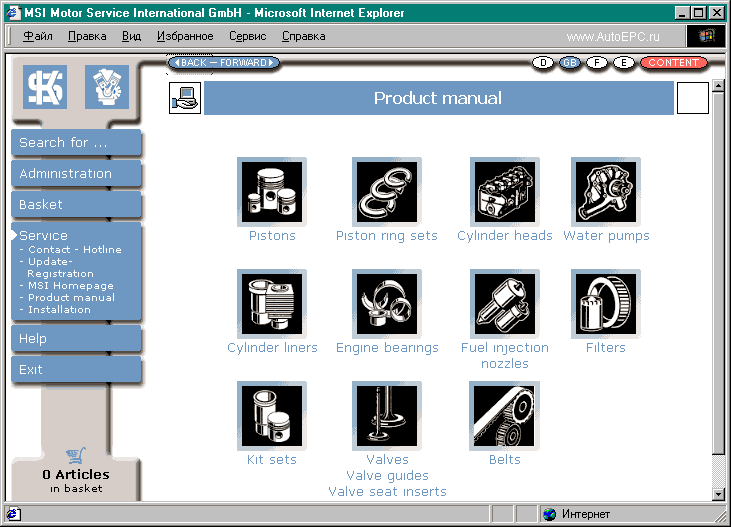Open Product manual link under Service
The height and width of the screenshot is (527, 731).
[71, 298]
